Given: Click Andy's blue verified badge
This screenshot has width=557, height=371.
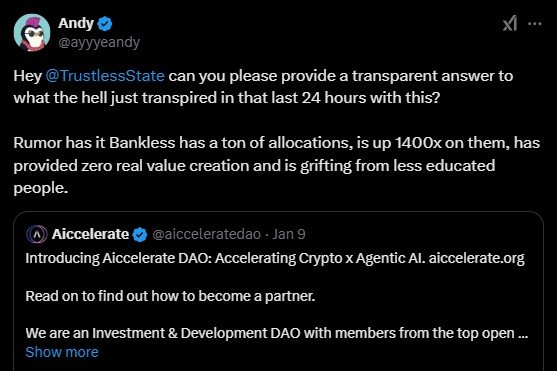Looking at the screenshot, I should tap(105, 23).
